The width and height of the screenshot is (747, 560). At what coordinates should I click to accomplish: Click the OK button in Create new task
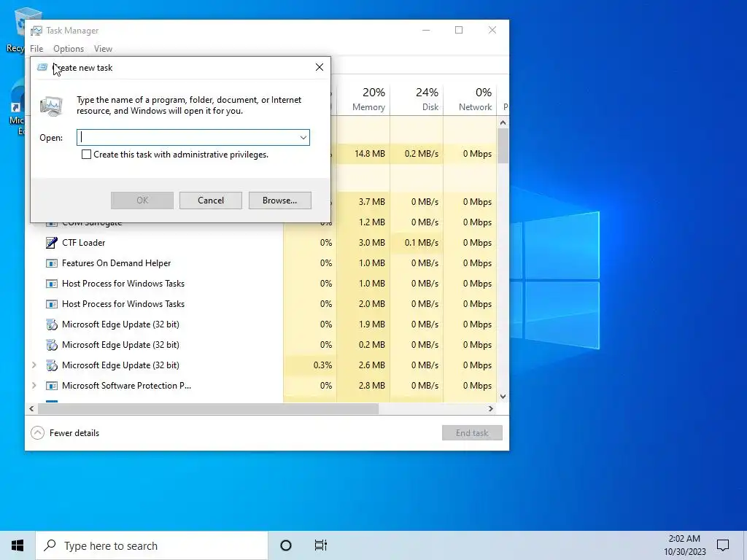(142, 201)
